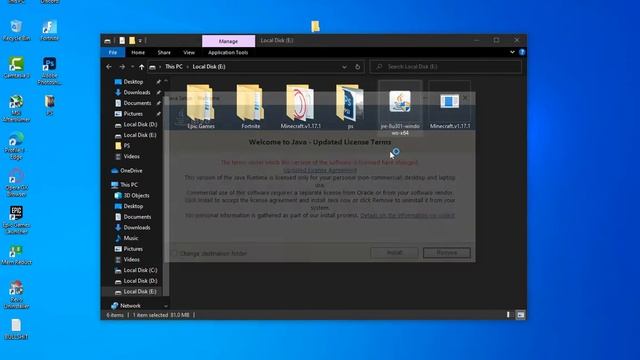Open the Fortnite desktop shortcut
Image resolution: width=640 pixels, height=360 pixels.
[x=50, y=30]
